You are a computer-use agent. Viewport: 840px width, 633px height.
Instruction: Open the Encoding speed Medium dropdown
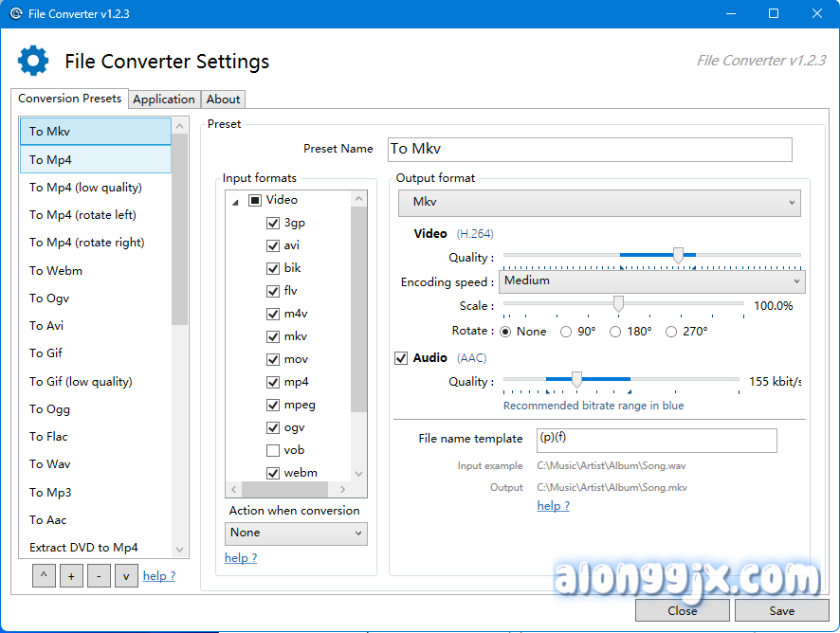tap(651, 281)
